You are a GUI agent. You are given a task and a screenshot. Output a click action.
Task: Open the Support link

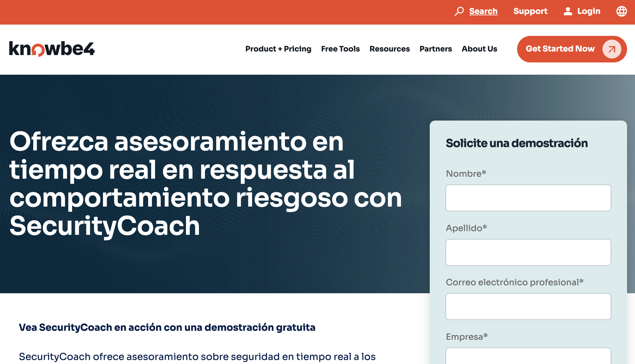530,11
